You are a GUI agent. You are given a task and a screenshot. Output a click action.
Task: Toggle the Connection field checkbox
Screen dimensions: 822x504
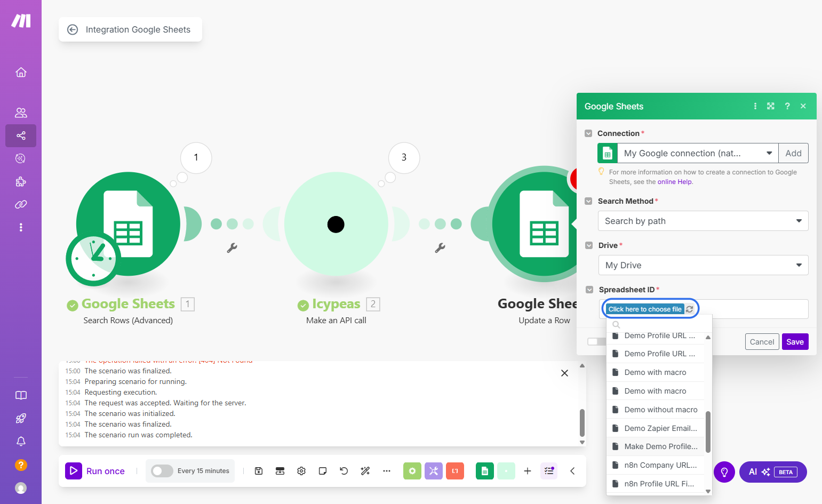(588, 133)
